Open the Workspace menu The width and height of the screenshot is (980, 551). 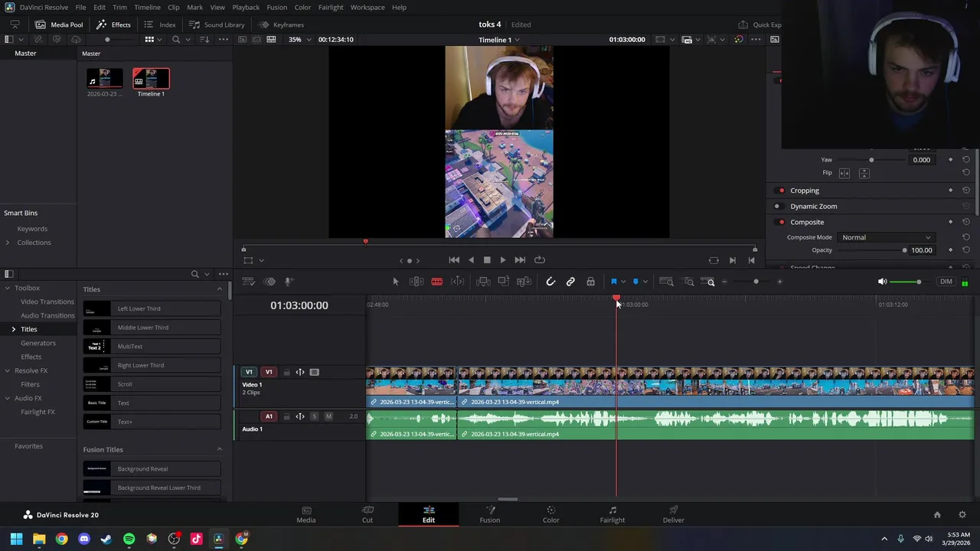point(367,7)
